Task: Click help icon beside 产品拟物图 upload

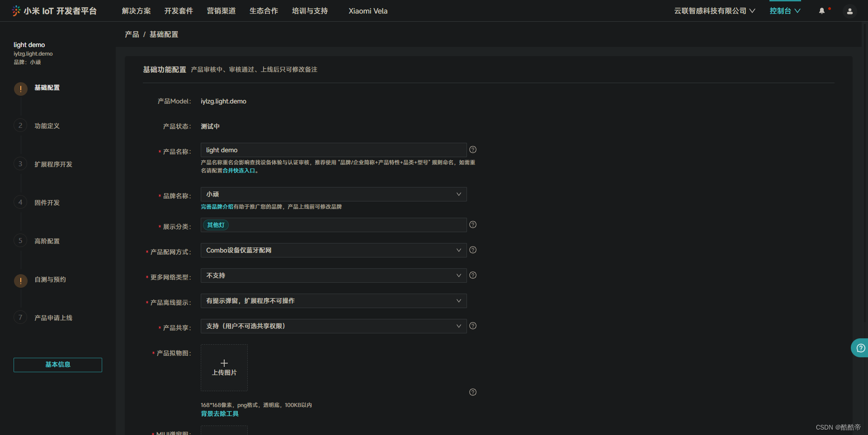Action: (473, 392)
